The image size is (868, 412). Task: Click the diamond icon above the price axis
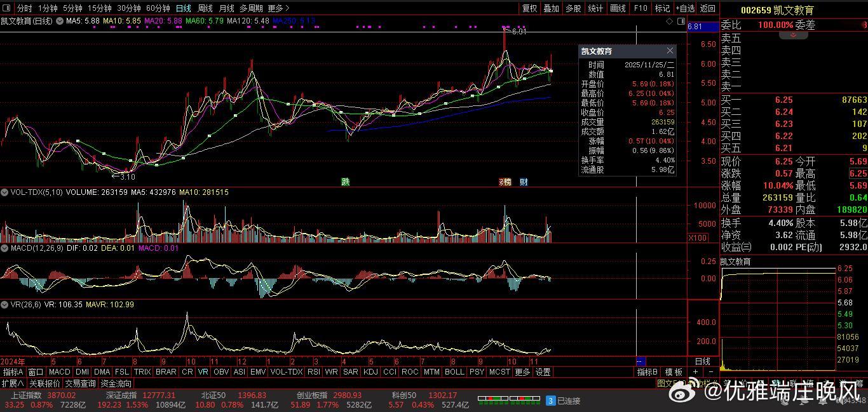click(x=669, y=21)
